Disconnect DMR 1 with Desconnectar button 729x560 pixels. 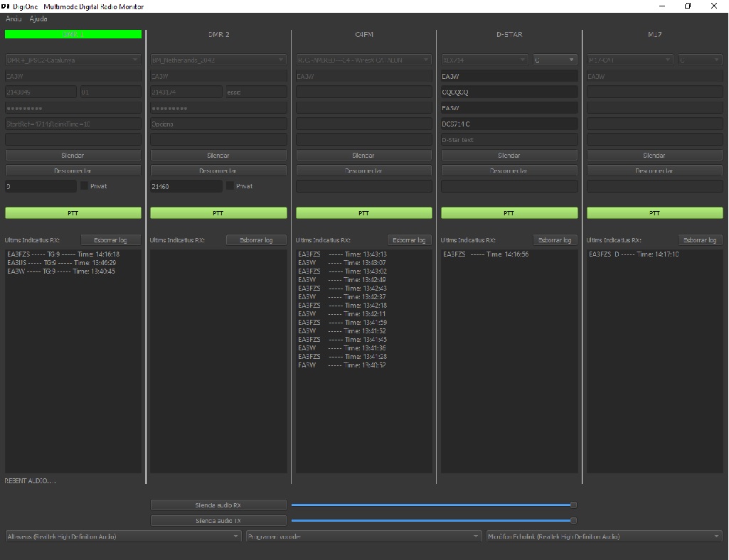(73, 171)
